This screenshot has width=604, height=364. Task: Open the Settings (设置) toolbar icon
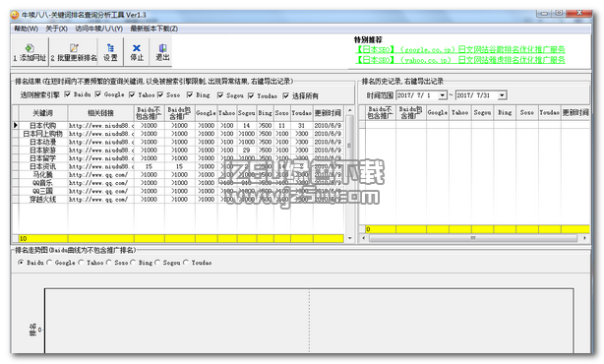[x=110, y=48]
